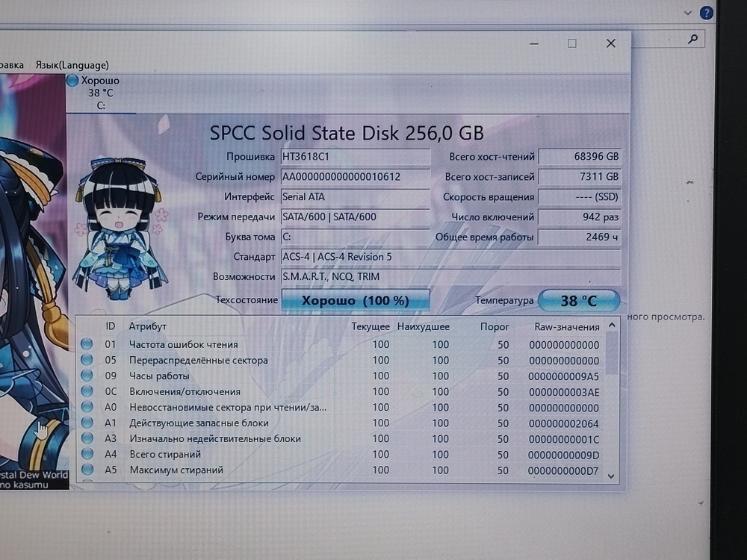Click raw value 0000000003AE
Viewport: 747px width, 560px height.
point(563,393)
